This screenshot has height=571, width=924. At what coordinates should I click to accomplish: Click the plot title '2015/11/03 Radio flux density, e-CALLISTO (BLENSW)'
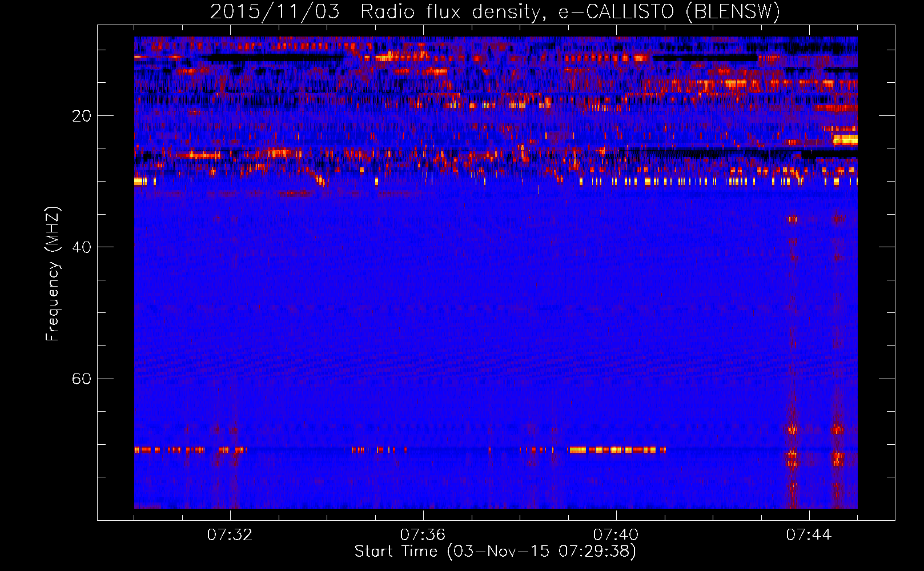click(495, 11)
